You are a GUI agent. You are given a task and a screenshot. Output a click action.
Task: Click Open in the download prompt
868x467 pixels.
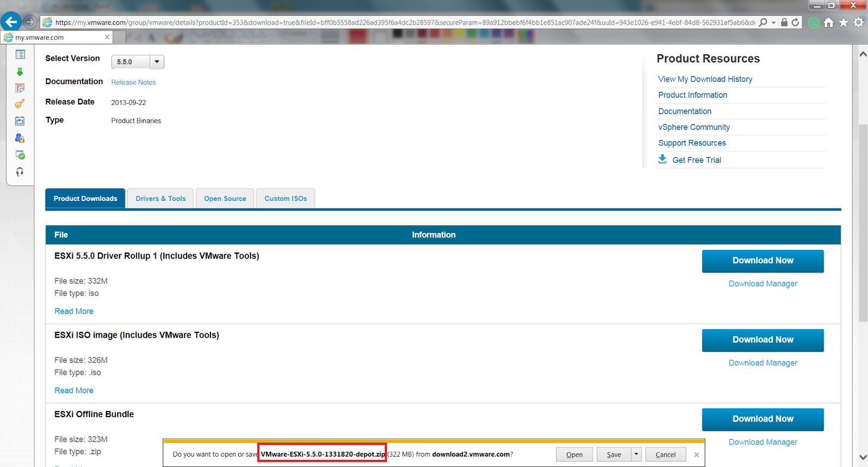click(575, 455)
